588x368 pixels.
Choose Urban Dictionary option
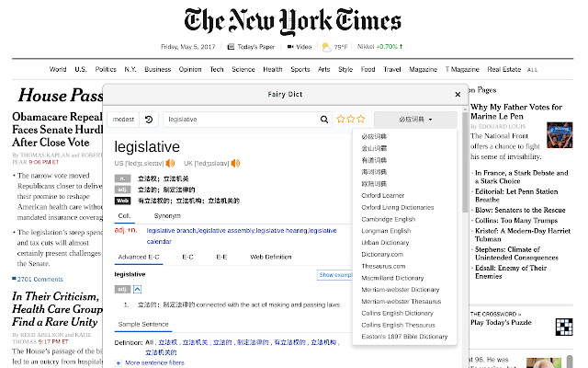pos(385,243)
